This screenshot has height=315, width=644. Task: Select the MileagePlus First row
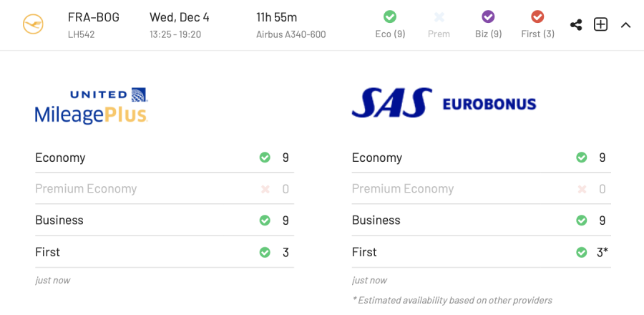pyautogui.click(x=164, y=252)
